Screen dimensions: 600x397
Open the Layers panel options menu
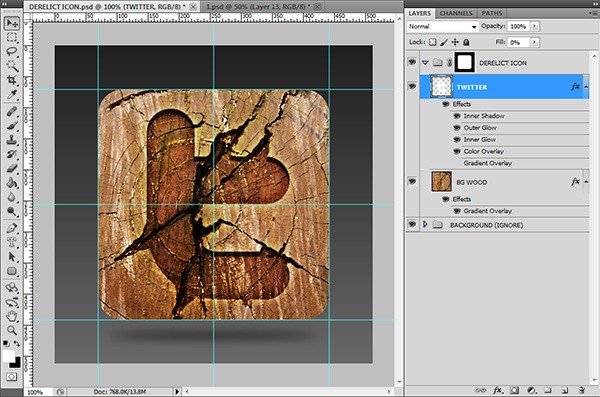point(593,13)
